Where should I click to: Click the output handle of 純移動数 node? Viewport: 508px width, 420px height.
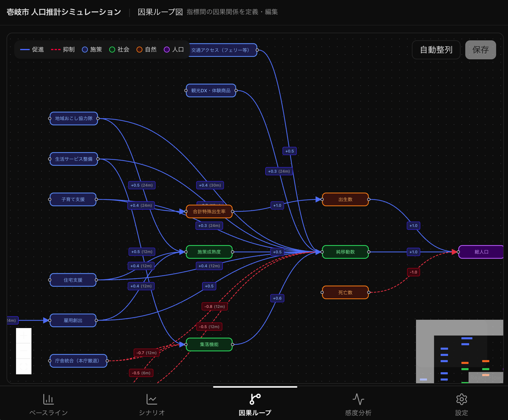coord(369,252)
